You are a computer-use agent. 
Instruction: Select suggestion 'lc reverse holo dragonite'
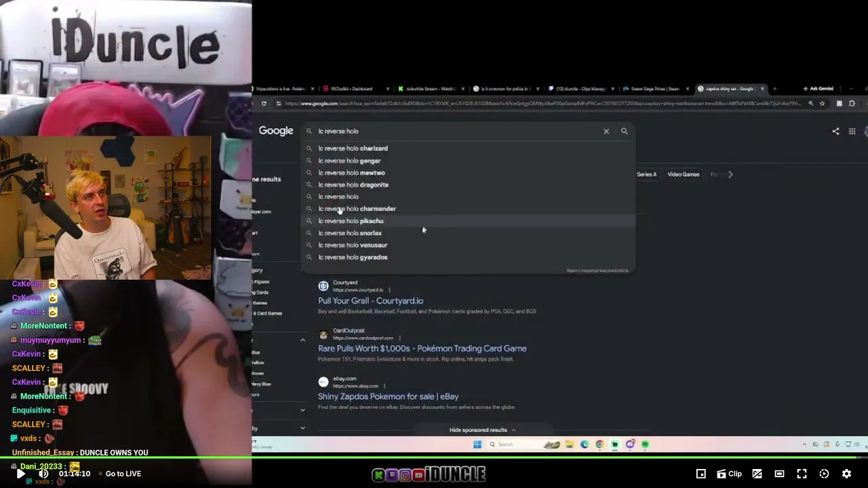(x=468, y=185)
